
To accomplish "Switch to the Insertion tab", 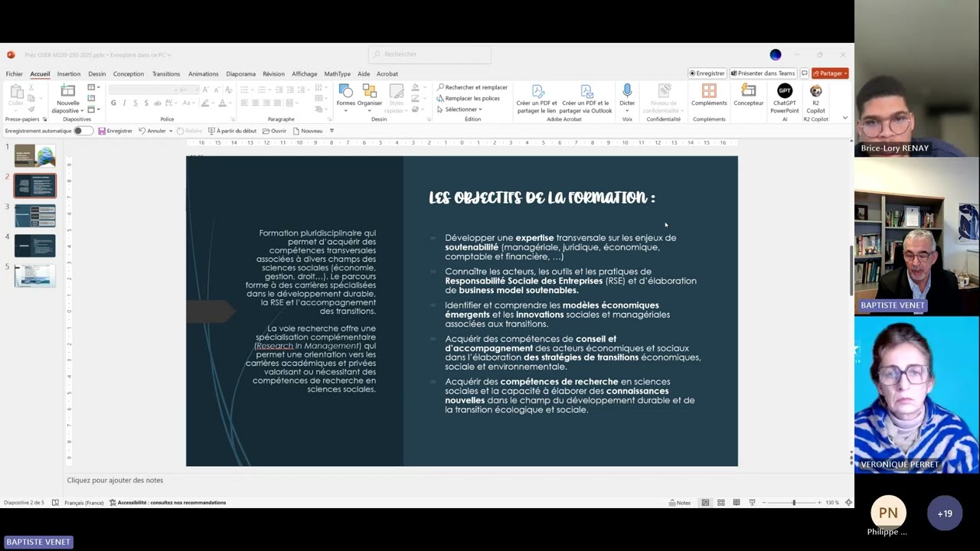I will click(68, 74).
